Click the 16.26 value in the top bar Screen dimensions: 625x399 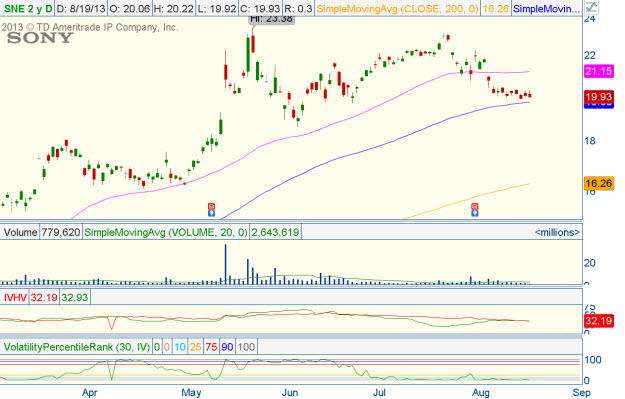[495, 9]
